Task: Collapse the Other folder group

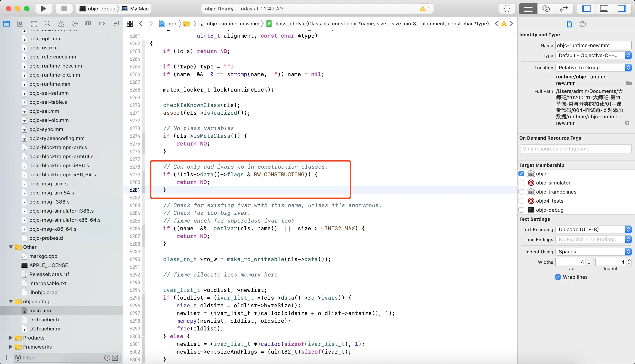Action: (x=11, y=247)
